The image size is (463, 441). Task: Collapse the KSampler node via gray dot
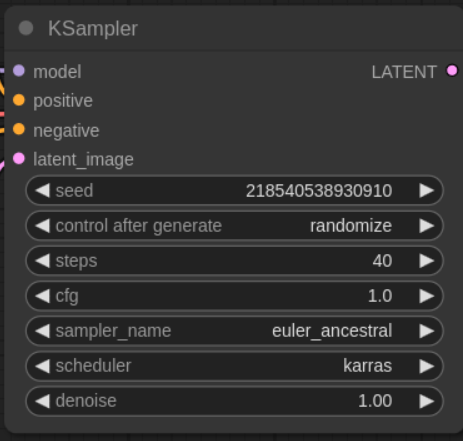point(26,28)
